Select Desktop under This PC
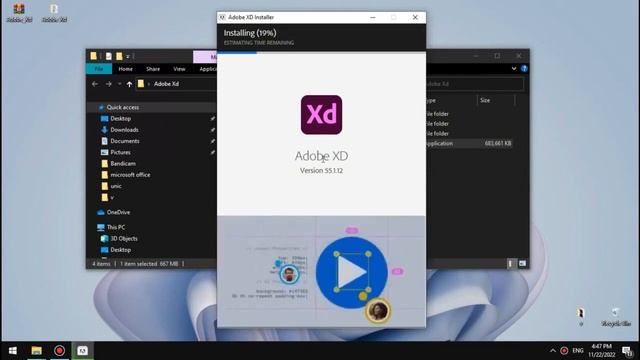The height and width of the screenshot is (360, 640). point(120,250)
